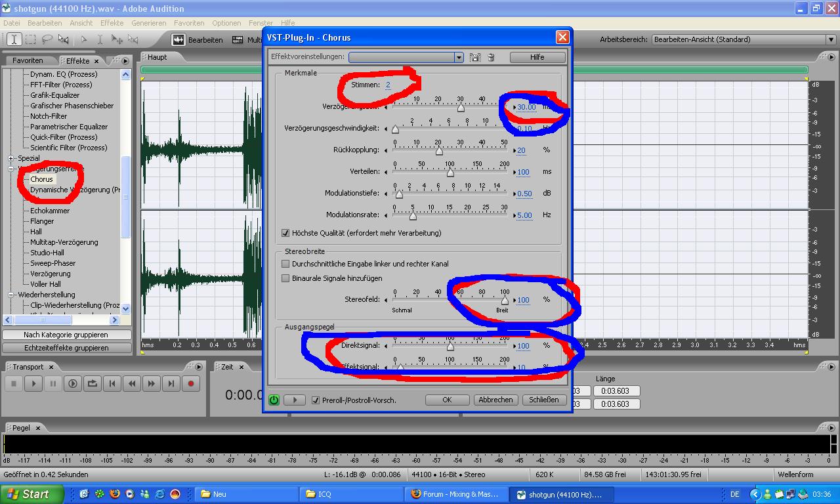The height and width of the screenshot is (504, 840).
Task: Play from cursor to end of file
Action: click(73, 384)
